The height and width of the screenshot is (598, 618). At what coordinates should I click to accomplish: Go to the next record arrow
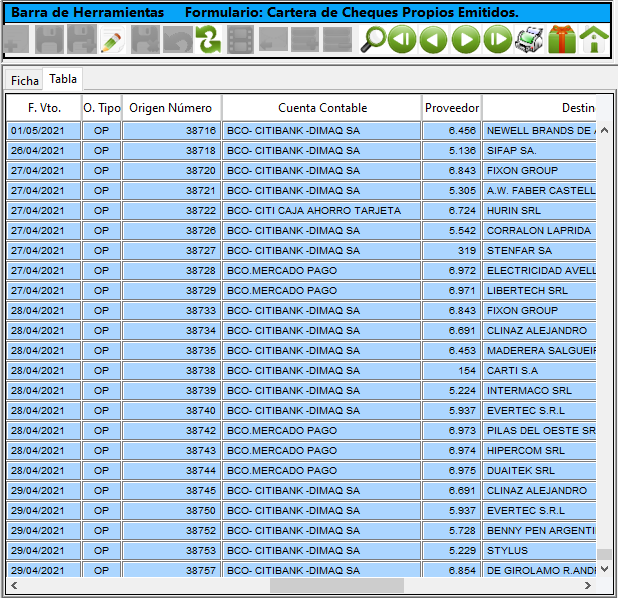pos(465,39)
